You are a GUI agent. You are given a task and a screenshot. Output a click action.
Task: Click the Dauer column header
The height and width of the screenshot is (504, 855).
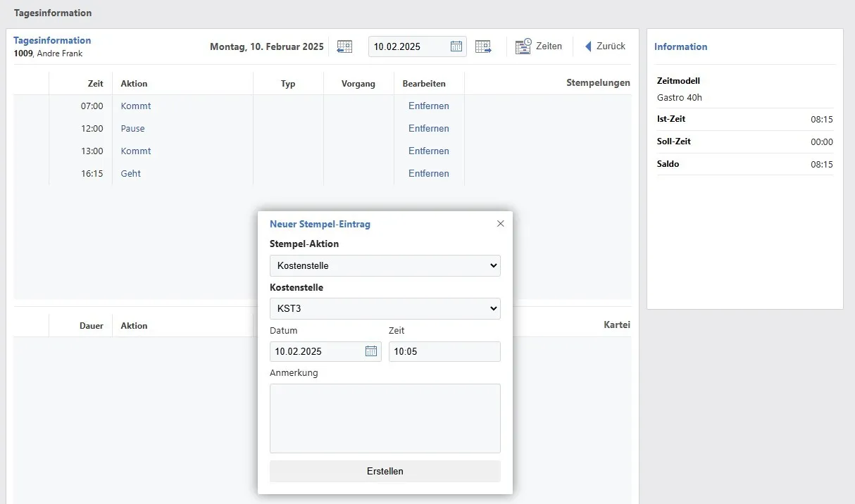[x=92, y=326]
